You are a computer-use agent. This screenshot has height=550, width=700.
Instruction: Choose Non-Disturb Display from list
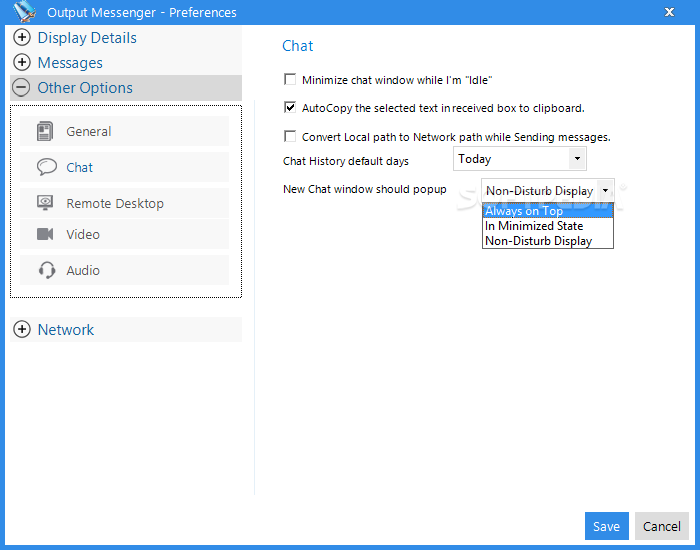[548, 241]
